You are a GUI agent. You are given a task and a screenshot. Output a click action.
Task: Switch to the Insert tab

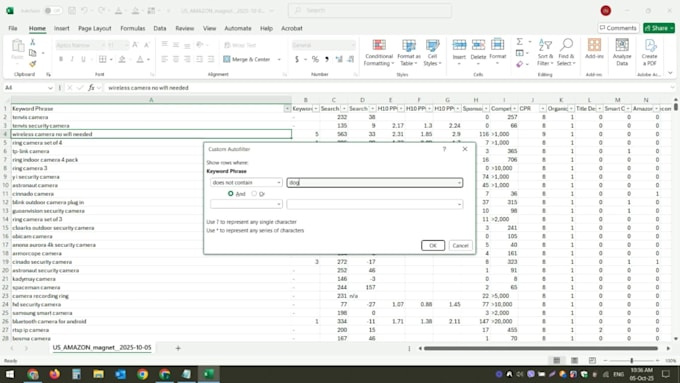[x=62, y=28]
